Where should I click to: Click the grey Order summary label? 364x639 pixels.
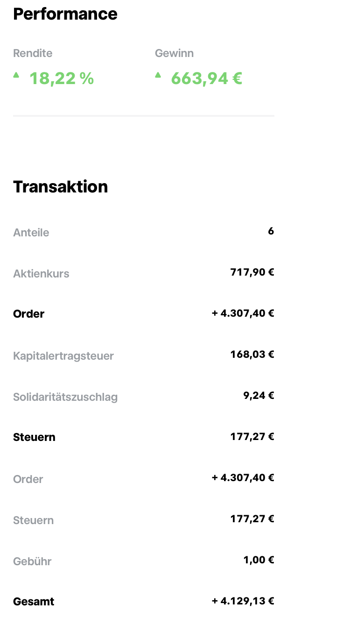[28, 479]
